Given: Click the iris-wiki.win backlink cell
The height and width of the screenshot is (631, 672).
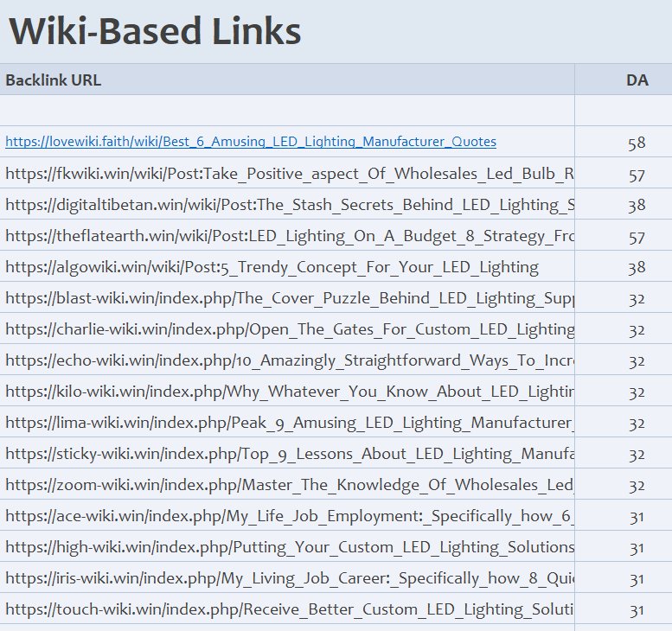Looking at the screenshot, I should click(289, 578).
